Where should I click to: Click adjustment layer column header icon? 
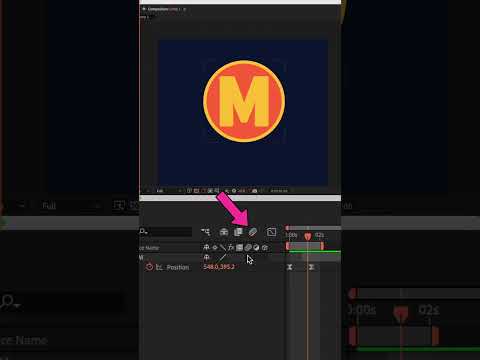[256, 247]
